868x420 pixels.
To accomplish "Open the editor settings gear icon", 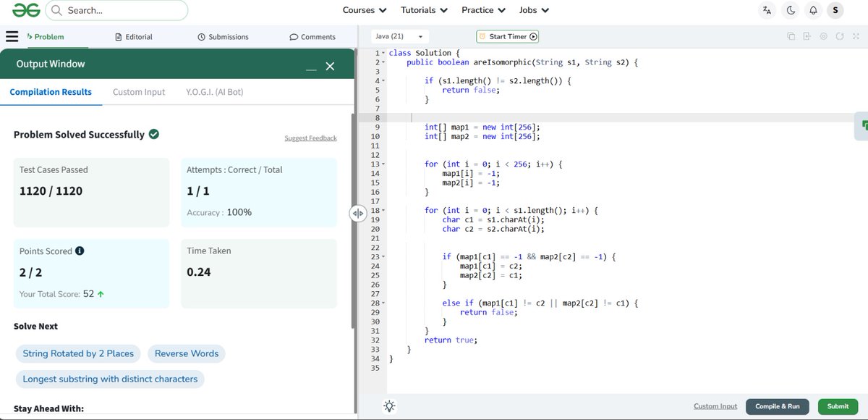I will click(x=823, y=35).
